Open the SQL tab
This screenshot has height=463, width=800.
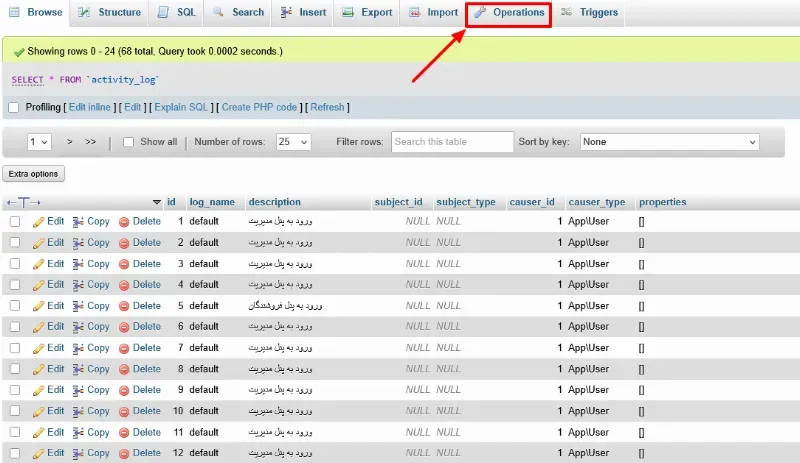(x=177, y=12)
